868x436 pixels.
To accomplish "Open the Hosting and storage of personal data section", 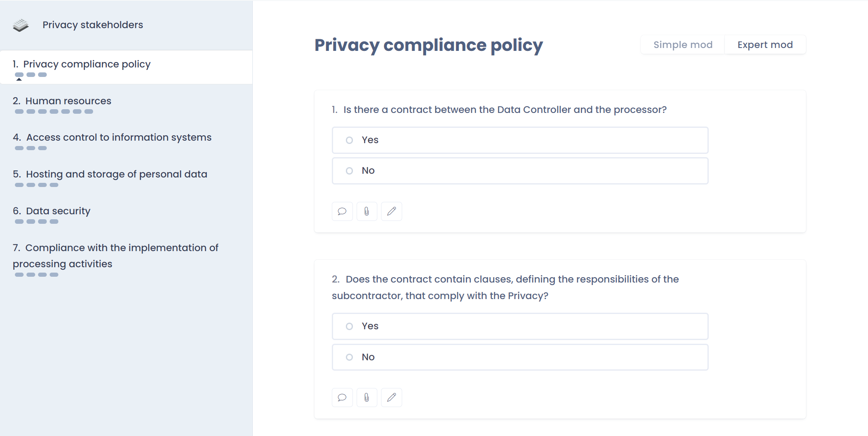I will click(x=117, y=174).
